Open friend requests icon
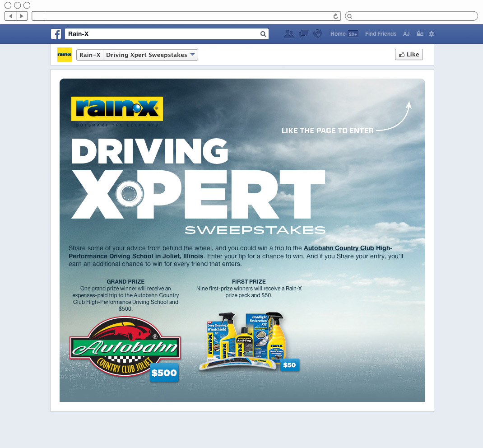 click(289, 33)
